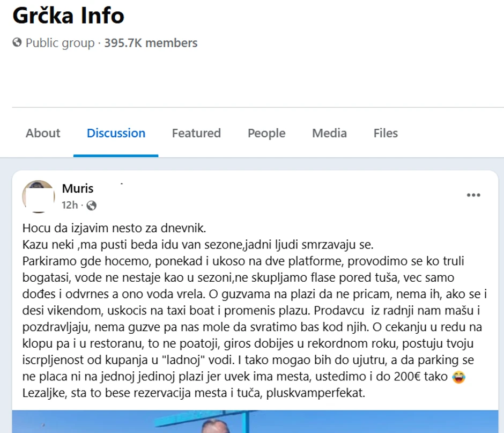504x433 pixels.
Task: Click the 12h timestamp to open the post
Action: click(69, 205)
